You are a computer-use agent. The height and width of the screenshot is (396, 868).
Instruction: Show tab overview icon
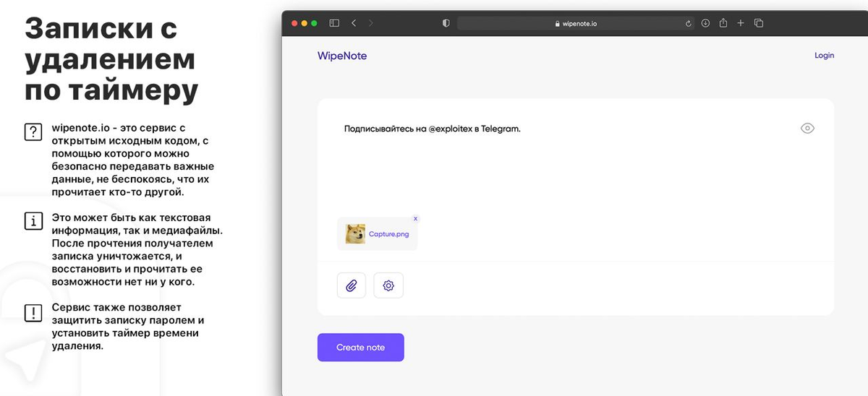[x=759, y=23]
